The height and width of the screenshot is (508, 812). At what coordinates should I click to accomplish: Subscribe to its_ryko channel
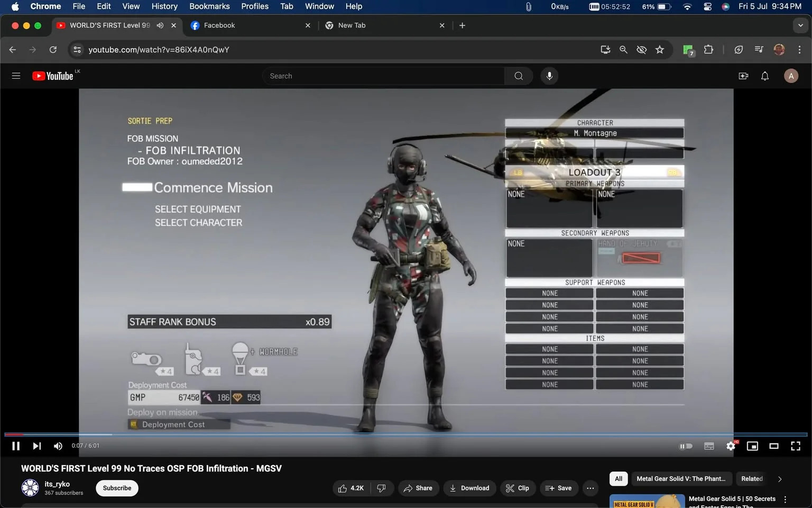117,488
